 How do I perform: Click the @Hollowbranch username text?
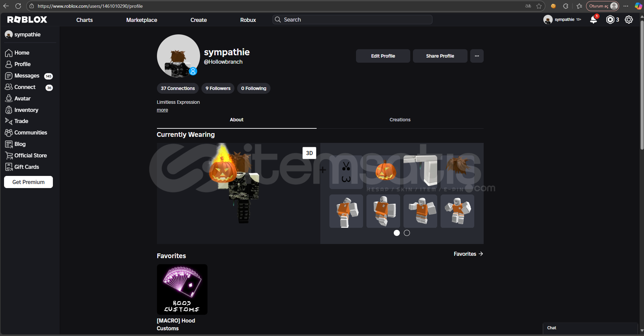pos(223,62)
